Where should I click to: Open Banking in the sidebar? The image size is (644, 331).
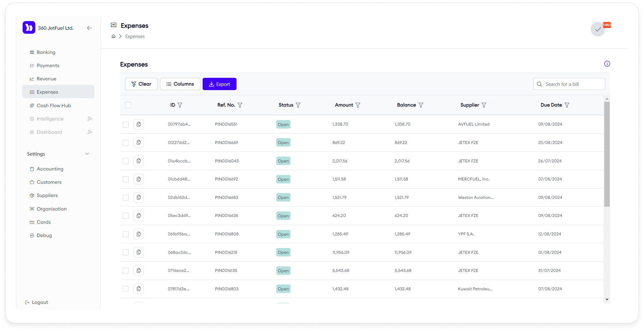58,52
